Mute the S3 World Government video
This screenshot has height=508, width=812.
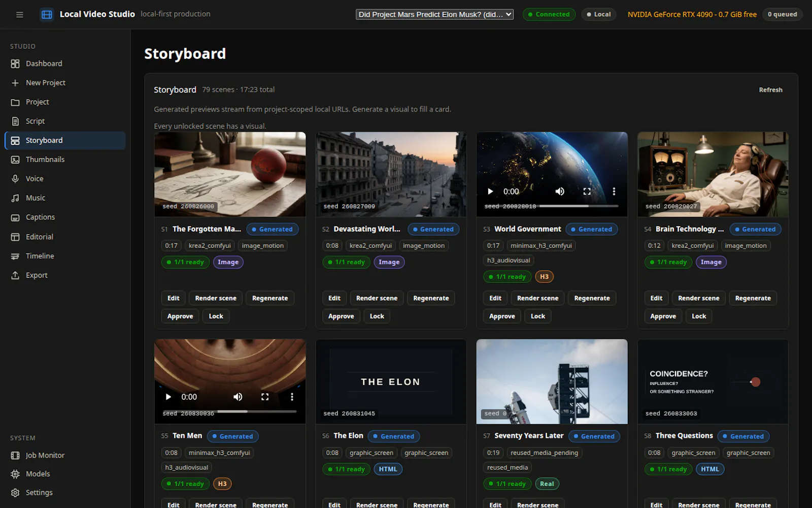coord(560,192)
